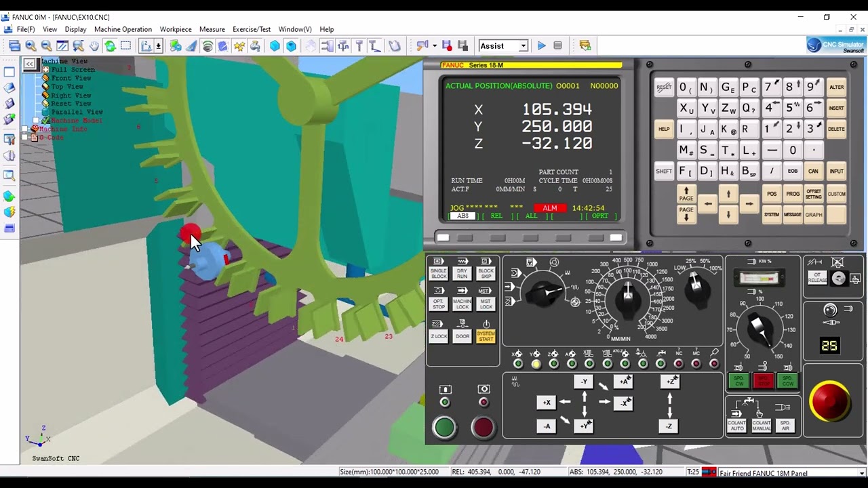Viewport: 868px width, 488px height.
Task: Open the Window(V) menu
Action: coord(294,29)
